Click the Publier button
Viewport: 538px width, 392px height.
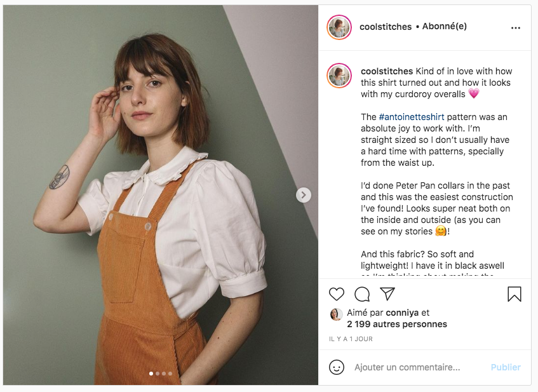pos(505,367)
